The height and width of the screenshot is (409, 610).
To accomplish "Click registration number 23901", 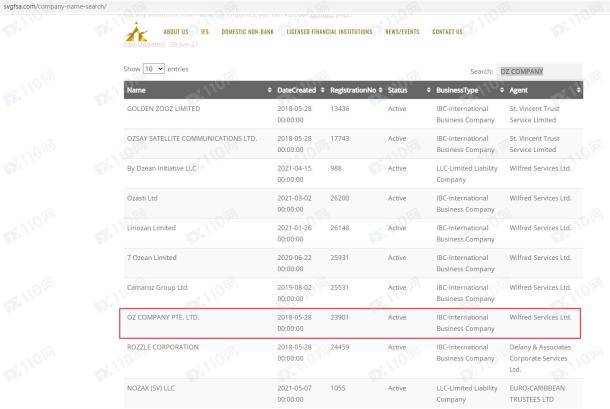I will click(340, 318).
